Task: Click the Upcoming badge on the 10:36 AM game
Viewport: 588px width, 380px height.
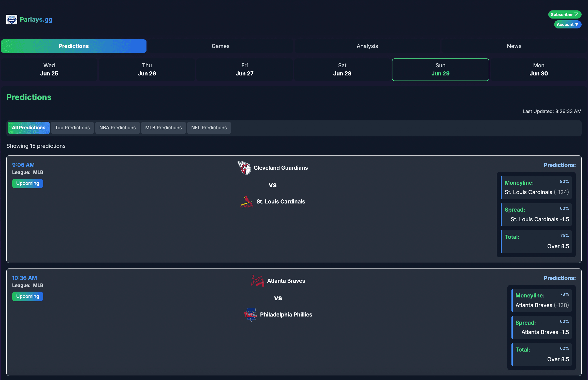Action: 28,296
